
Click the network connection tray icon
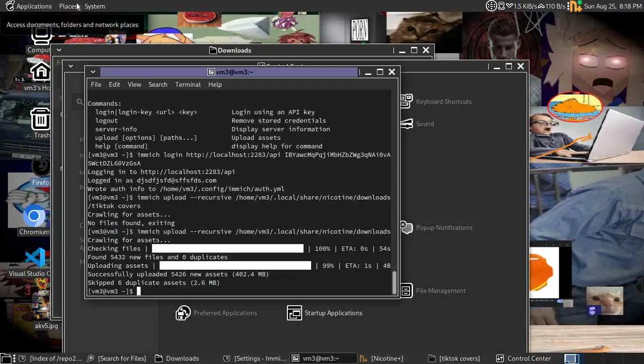[x=501, y=6]
